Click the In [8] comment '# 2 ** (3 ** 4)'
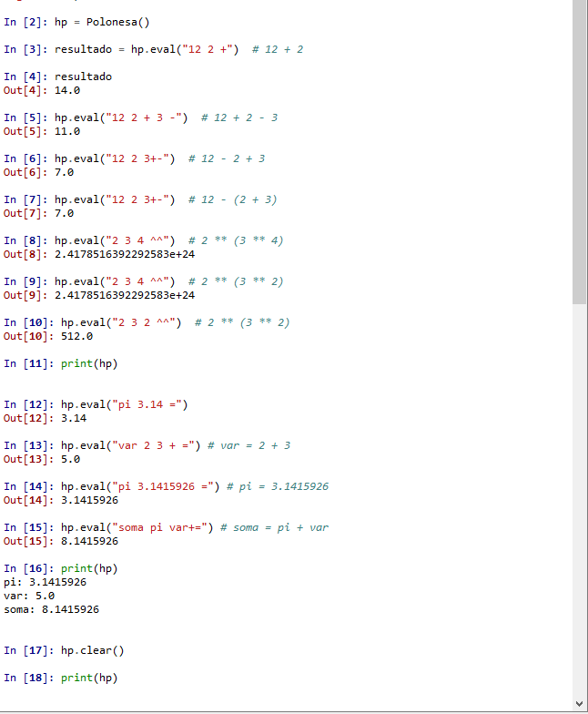 click(x=236, y=240)
